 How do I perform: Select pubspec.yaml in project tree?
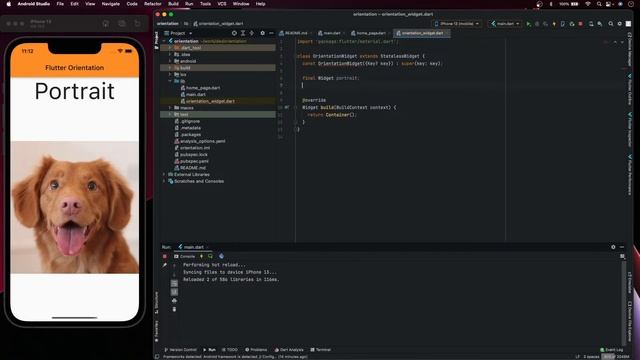(x=194, y=161)
